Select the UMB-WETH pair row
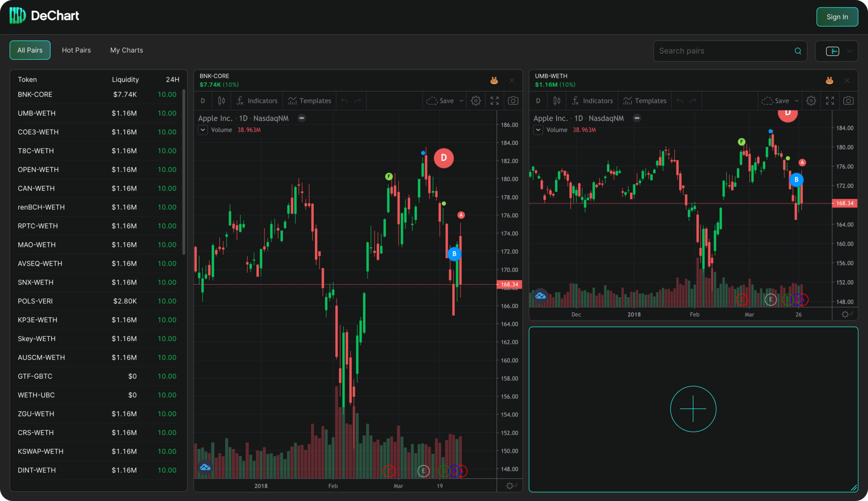Viewport: 868px width, 501px height. click(x=97, y=113)
